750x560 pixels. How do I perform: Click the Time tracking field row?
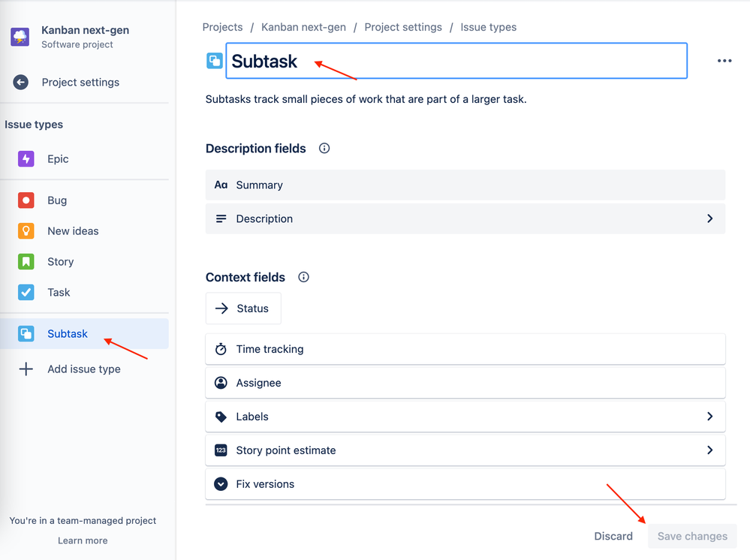coord(465,349)
